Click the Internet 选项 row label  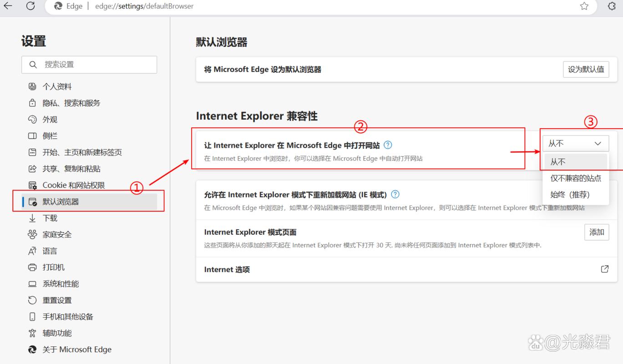pos(227,269)
